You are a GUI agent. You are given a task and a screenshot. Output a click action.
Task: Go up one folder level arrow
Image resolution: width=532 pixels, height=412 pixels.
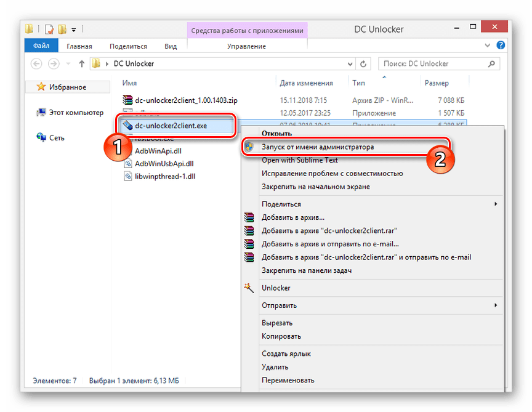coord(81,64)
